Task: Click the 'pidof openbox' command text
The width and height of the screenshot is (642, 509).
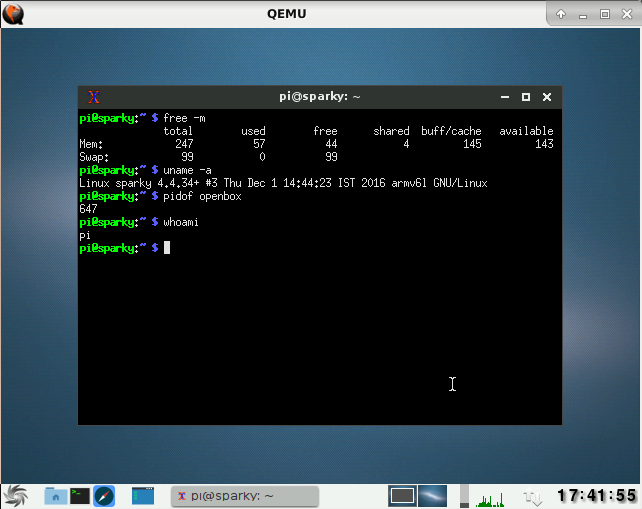Action: tap(202, 197)
